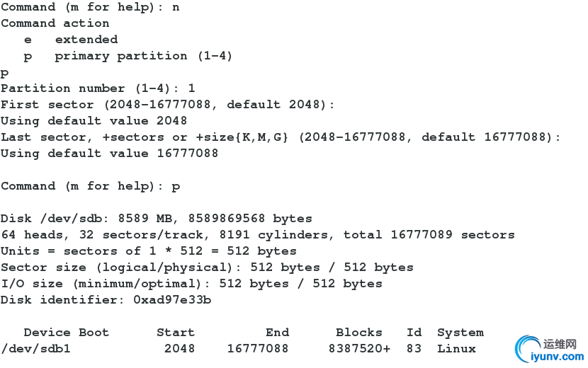The height and width of the screenshot is (368, 588).
Task: Click the Start column header
Action: click(176, 333)
